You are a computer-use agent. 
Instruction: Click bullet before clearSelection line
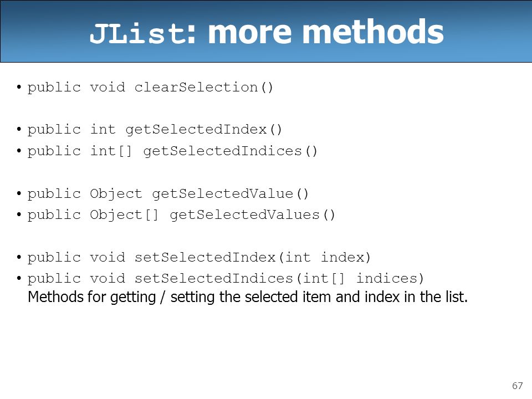coord(19,88)
